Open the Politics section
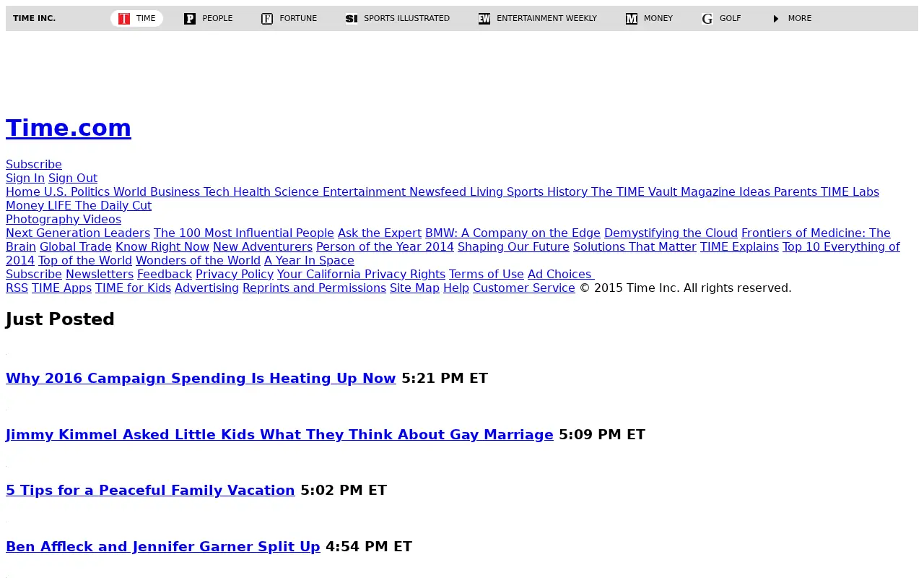 pyautogui.click(x=90, y=192)
